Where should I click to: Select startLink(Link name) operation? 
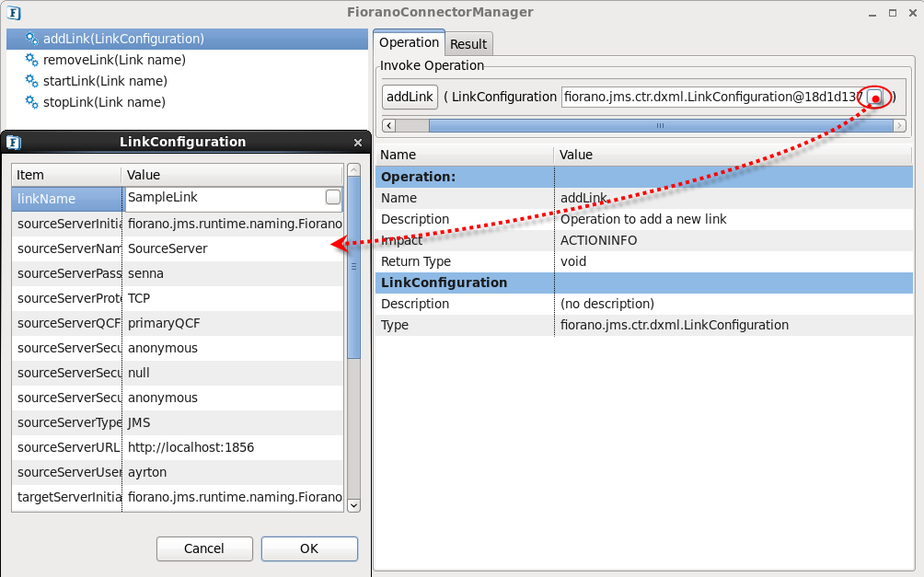tap(188, 81)
